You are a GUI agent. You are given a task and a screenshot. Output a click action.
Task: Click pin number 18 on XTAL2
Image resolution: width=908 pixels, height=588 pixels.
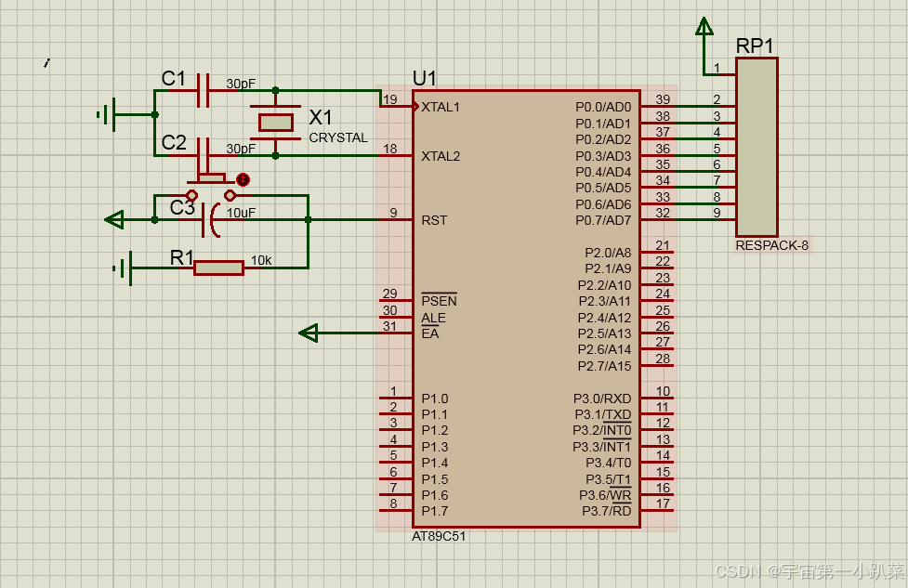[x=390, y=149]
